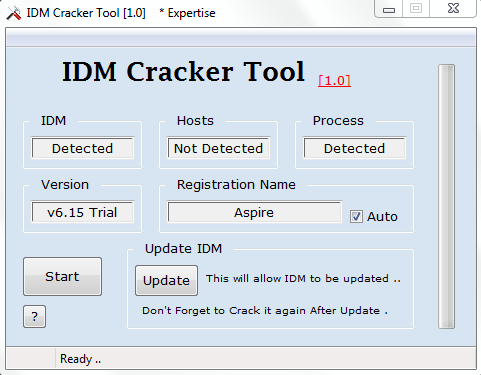The image size is (481, 375).
Task: Click the IDM status field showing Detected
Action: point(83,148)
